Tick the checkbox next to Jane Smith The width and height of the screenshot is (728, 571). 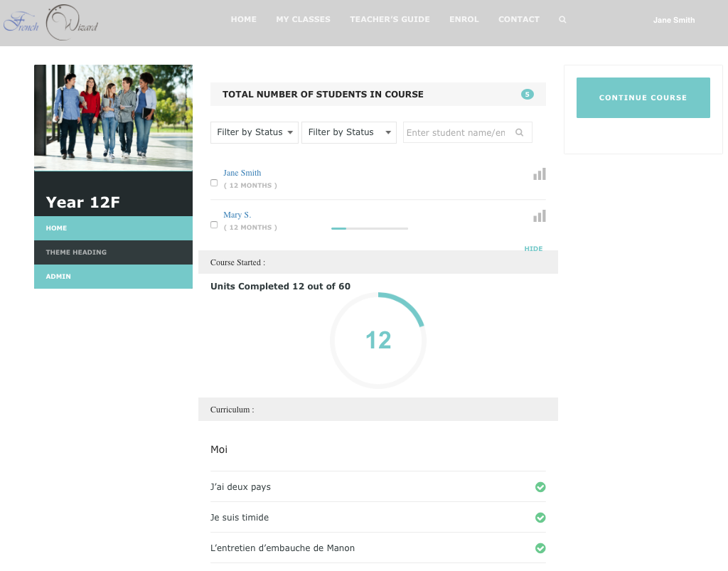coord(214,183)
